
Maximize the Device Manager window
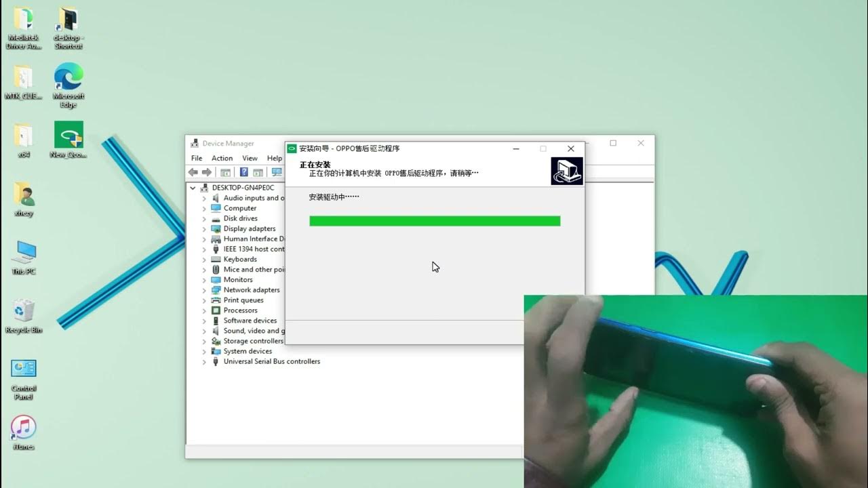pyautogui.click(x=613, y=143)
